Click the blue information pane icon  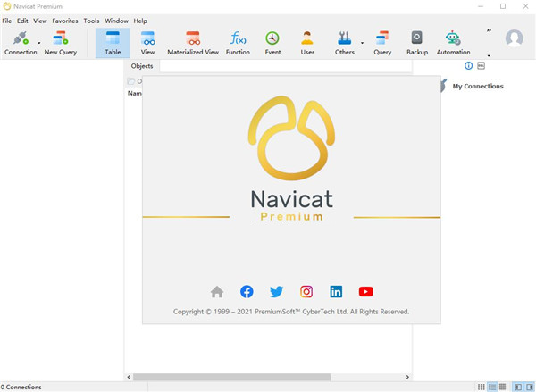coord(468,65)
